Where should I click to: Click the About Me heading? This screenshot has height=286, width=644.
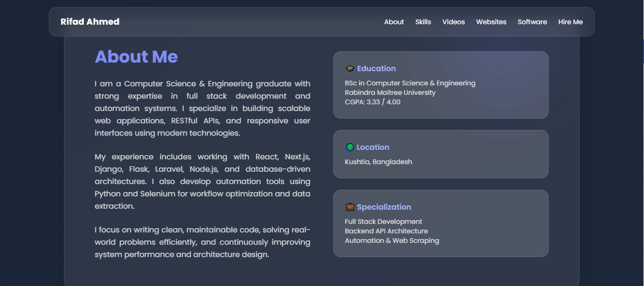click(x=136, y=57)
